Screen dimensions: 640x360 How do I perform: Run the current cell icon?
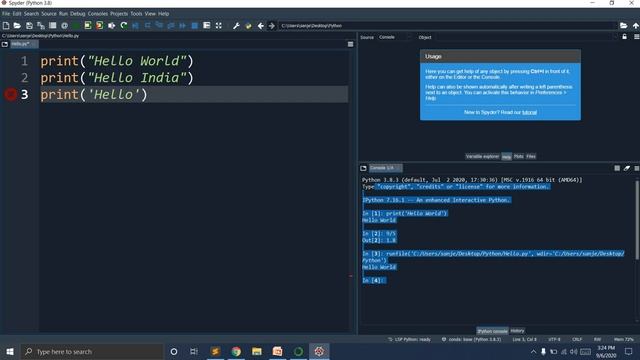tap(88, 26)
